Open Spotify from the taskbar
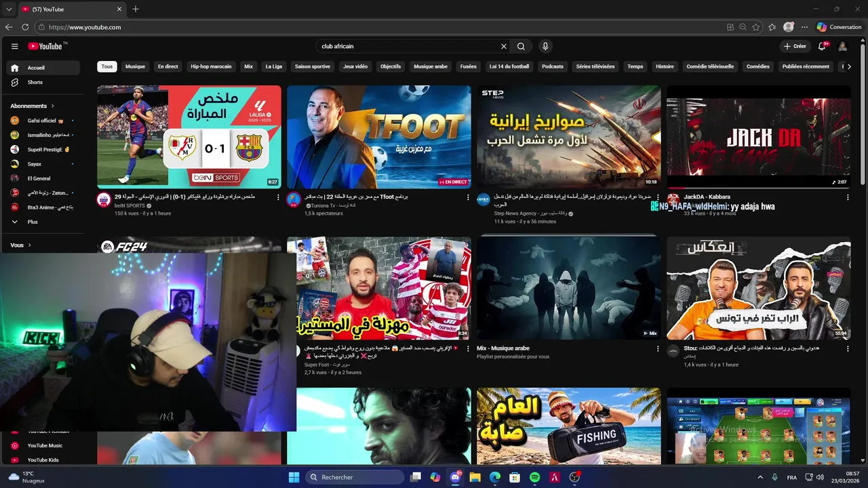The height and width of the screenshot is (488, 868). tap(534, 477)
